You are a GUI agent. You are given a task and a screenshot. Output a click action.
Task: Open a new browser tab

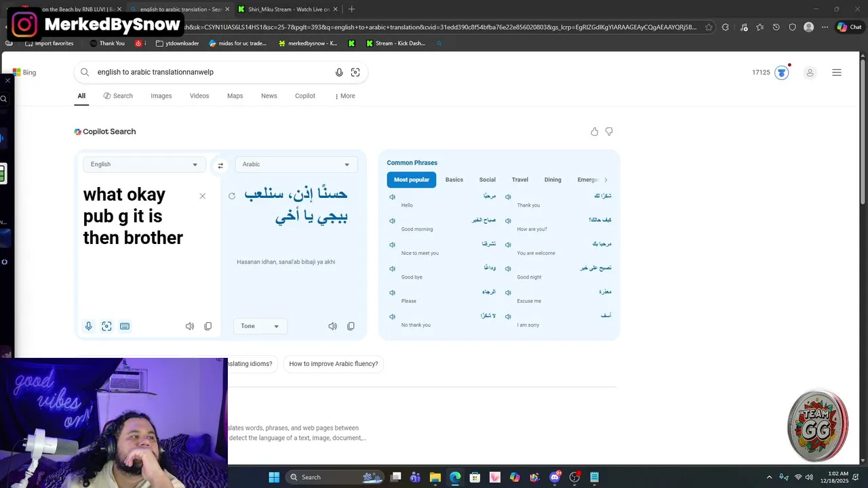point(351,9)
